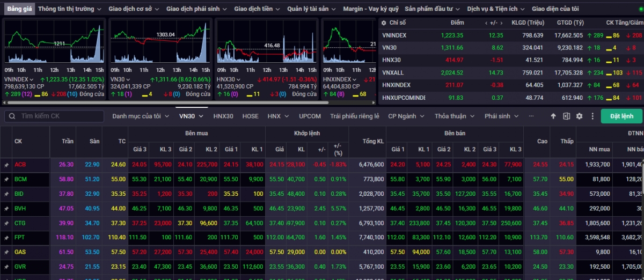
Task: Export price board to Excel
Action: 566,116
